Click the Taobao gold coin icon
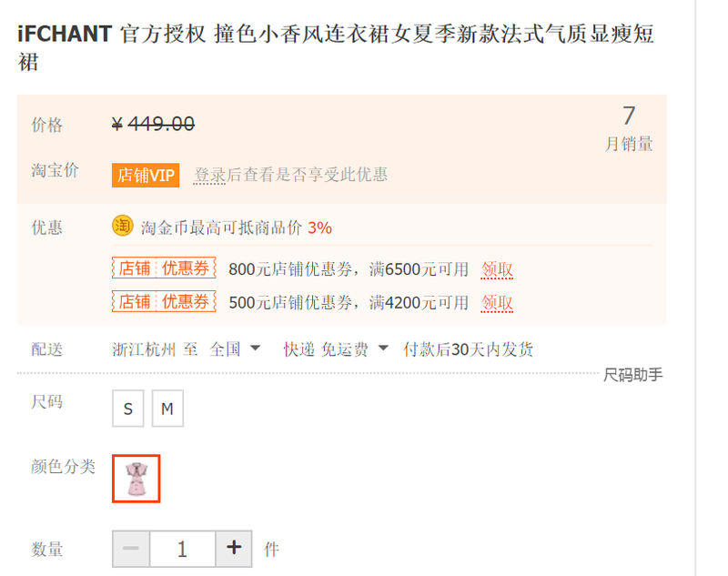The height and width of the screenshot is (576, 728). [123, 226]
